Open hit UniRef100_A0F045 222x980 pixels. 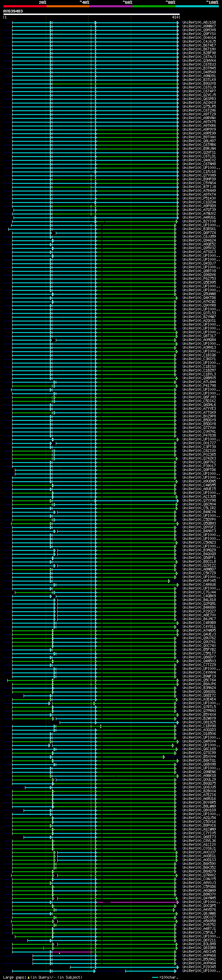tap(199, 581)
